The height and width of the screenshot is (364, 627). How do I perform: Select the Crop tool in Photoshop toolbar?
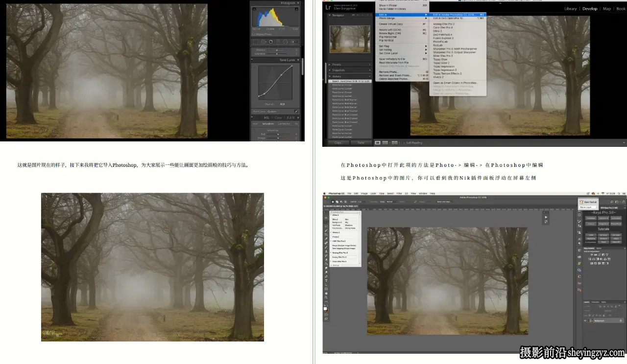326,234
